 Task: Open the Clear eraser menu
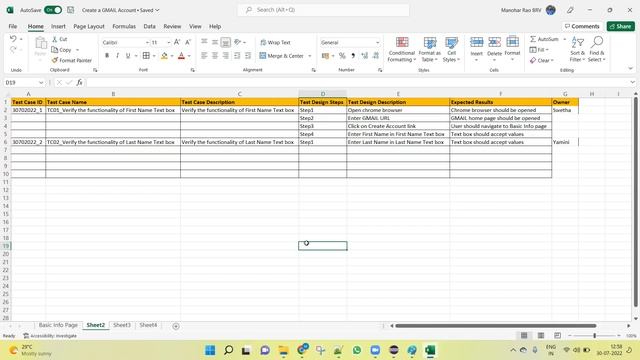[542, 60]
